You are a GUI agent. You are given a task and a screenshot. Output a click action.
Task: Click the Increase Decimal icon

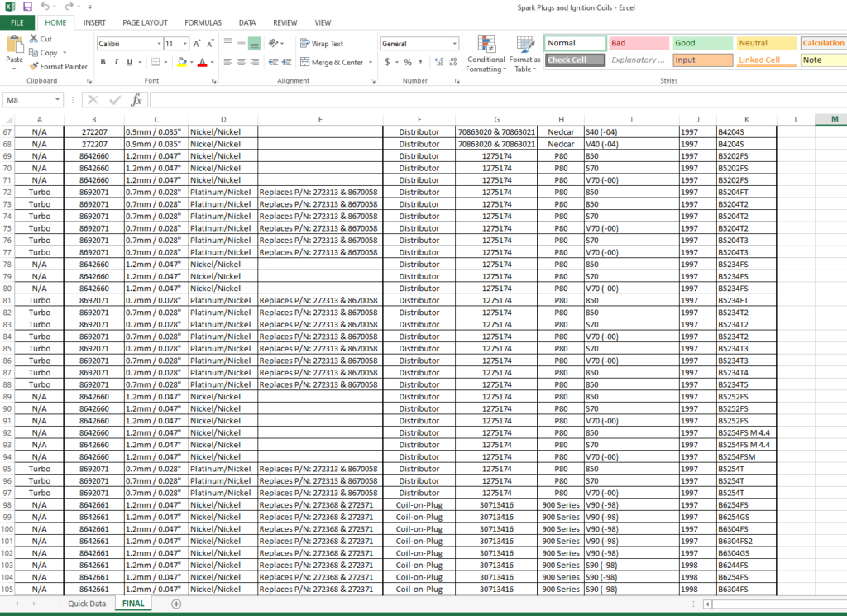click(438, 62)
